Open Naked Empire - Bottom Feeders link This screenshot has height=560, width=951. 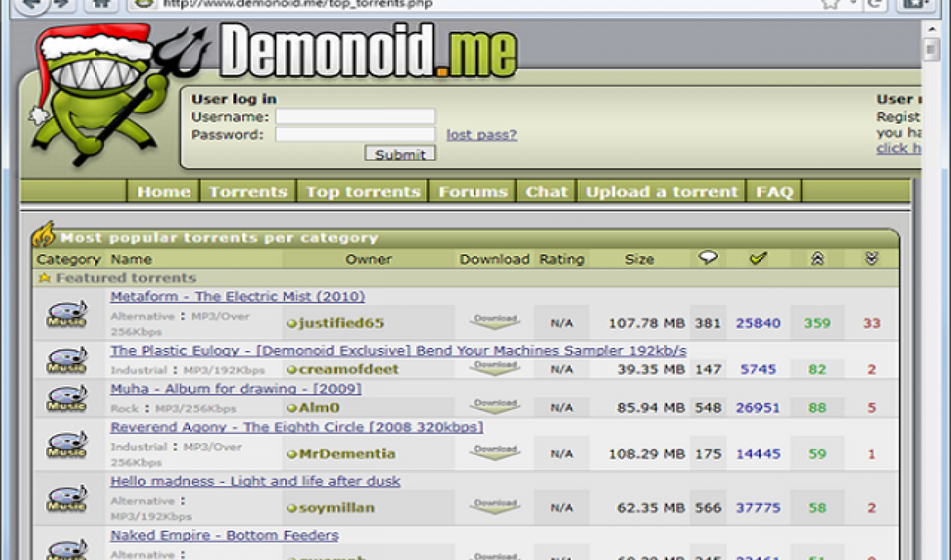(x=224, y=535)
